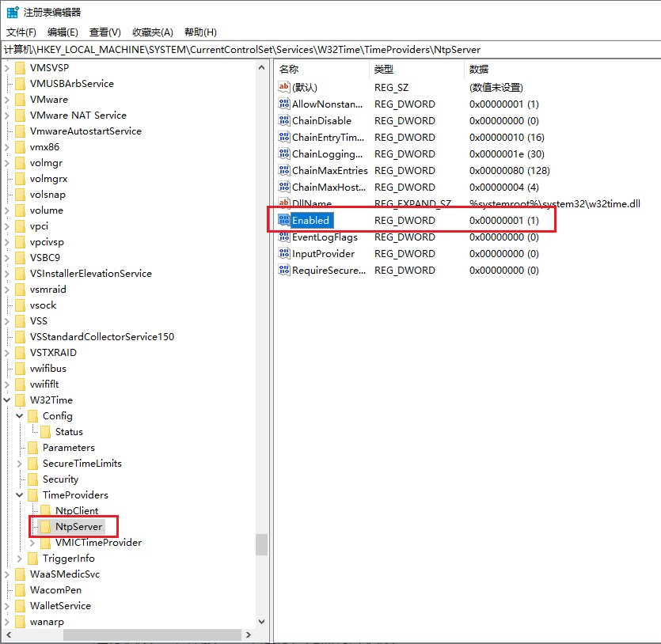The width and height of the screenshot is (661, 644).
Task: Select the WalletService tree item
Action: [60, 606]
